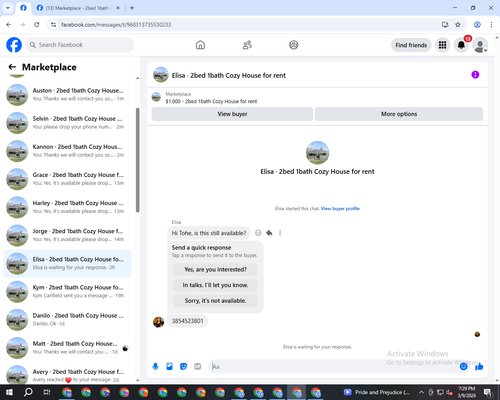Image resolution: width=500 pixels, height=400 pixels.
Task: Click the browser address bar URL
Action: coord(116,25)
